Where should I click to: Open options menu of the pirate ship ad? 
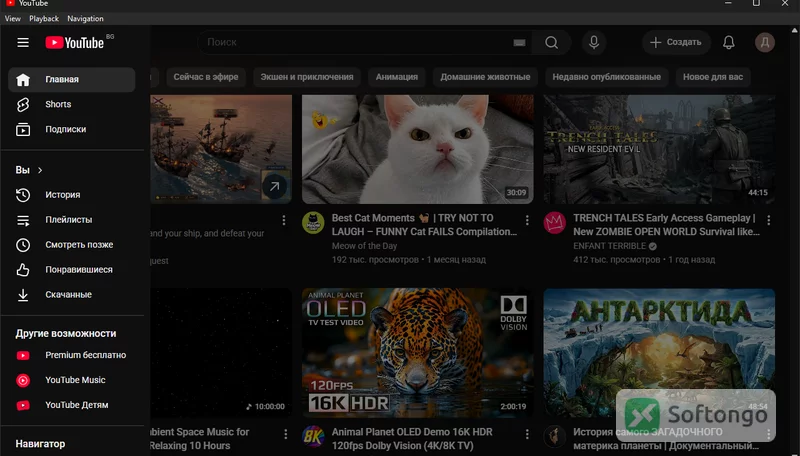pos(284,220)
